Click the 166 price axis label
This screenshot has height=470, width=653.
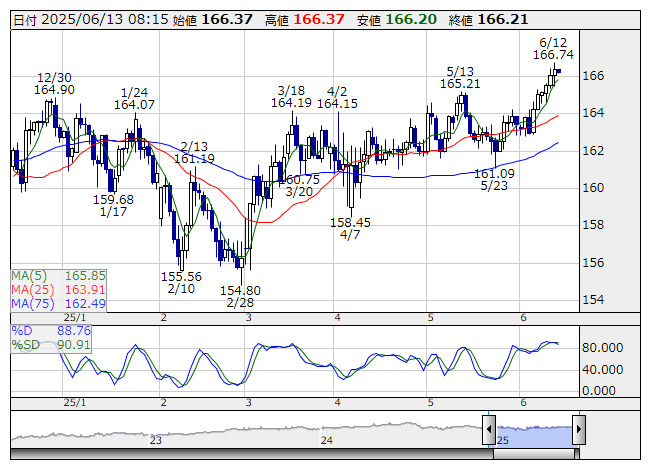[x=593, y=76]
